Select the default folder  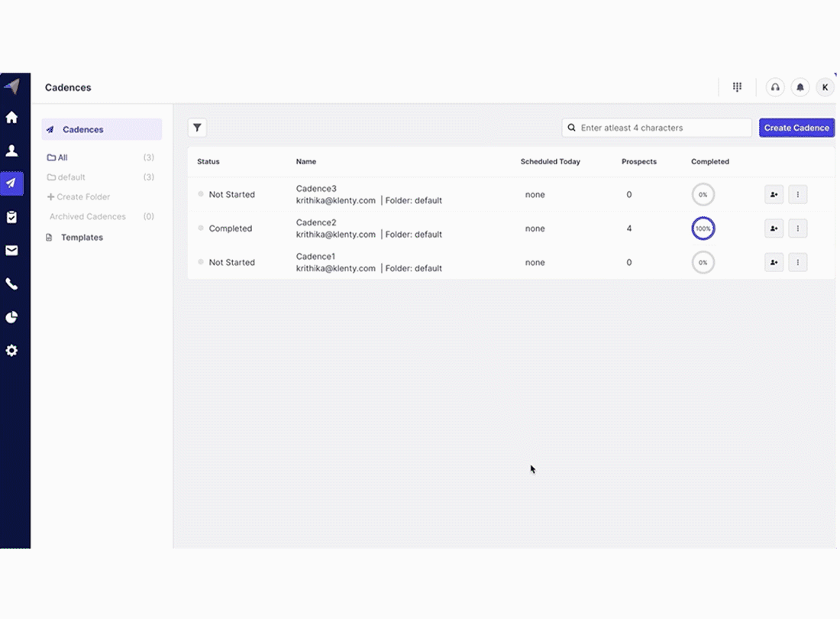(71, 177)
